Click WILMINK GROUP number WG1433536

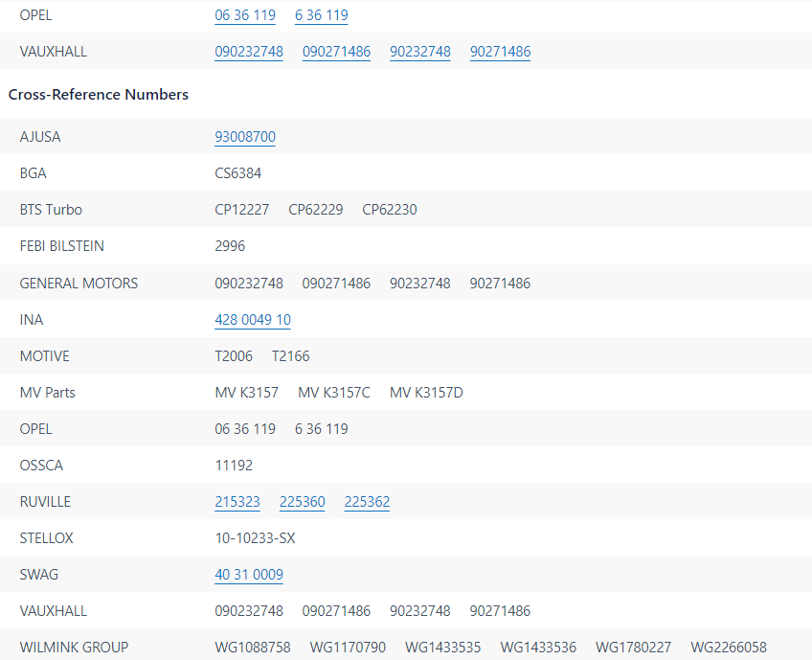point(538,647)
